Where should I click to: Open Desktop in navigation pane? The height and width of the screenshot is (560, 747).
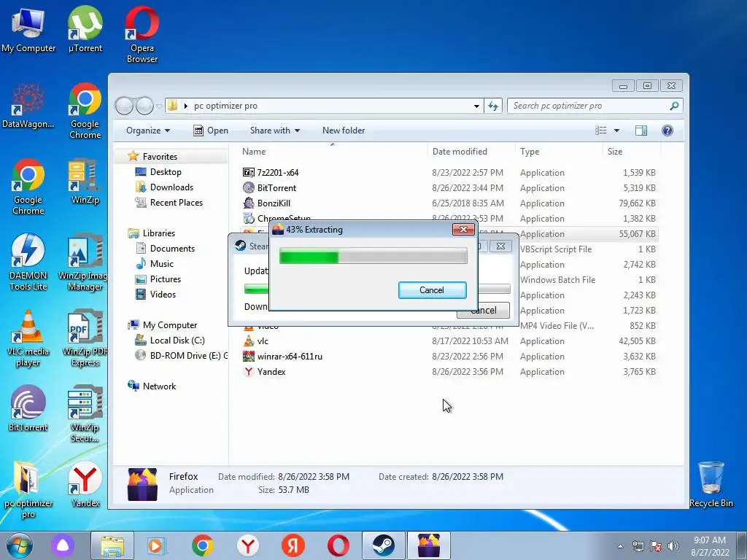point(166,172)
